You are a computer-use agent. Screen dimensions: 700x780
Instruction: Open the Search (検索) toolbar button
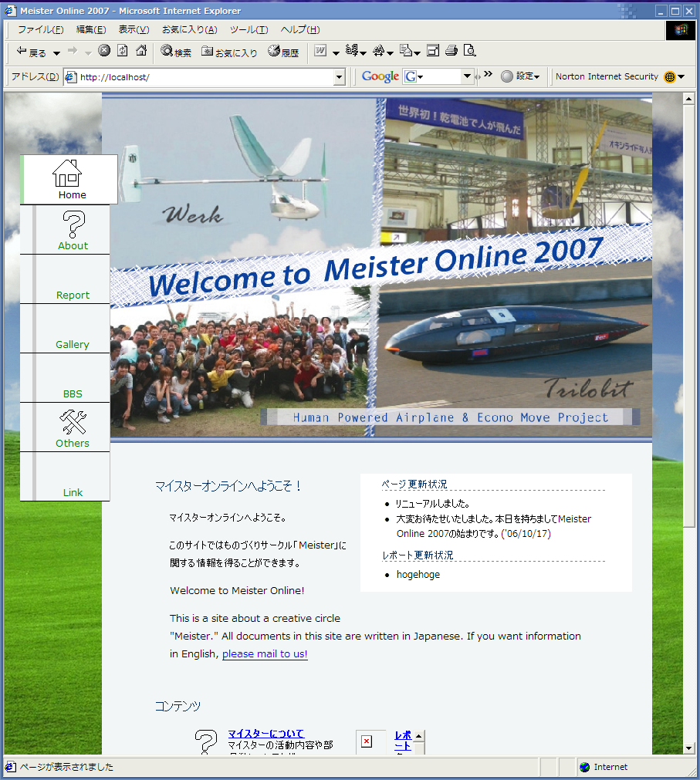click(x=176, y=51)
